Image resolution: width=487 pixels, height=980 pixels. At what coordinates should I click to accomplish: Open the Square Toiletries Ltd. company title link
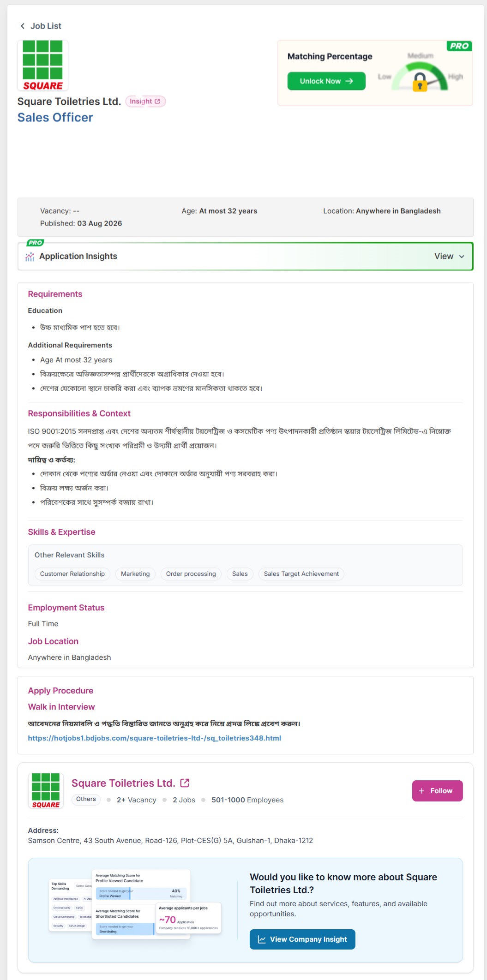pos(123,783)
